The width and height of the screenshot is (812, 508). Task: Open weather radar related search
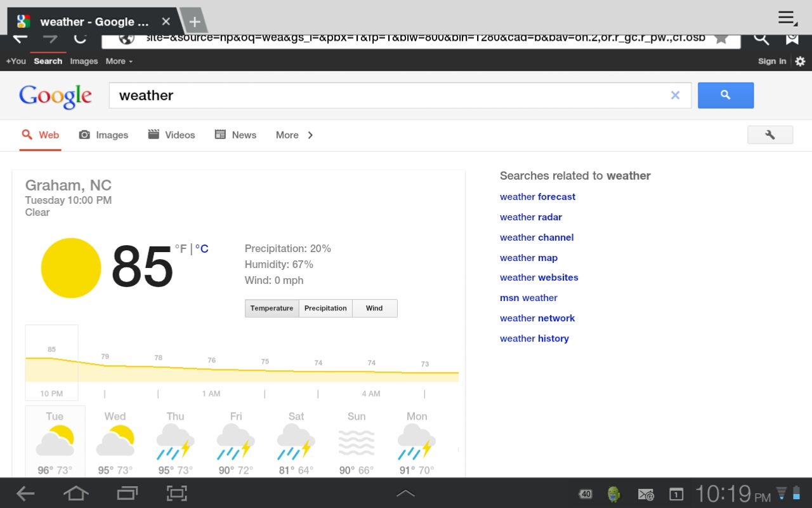[531, 217]
